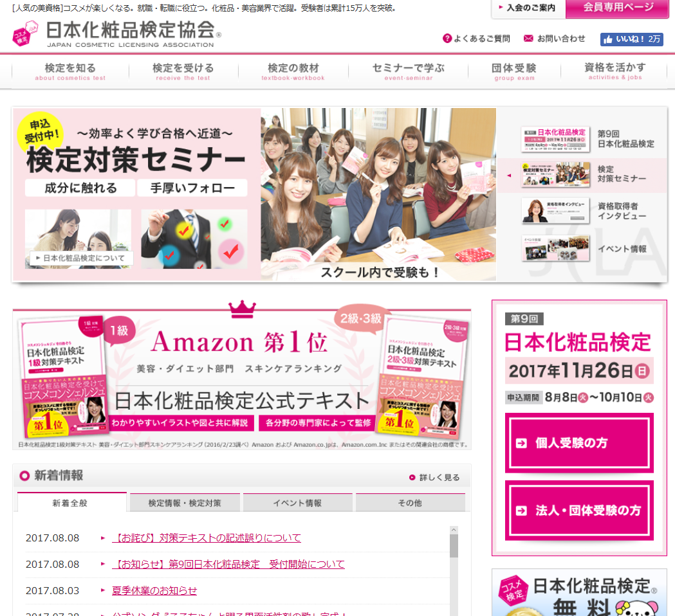Viewport: 675px width, 616px height.
Task: Click the Facebook いいね thumbs-up button
Action: pyautogui.click(x=631, y=39)
